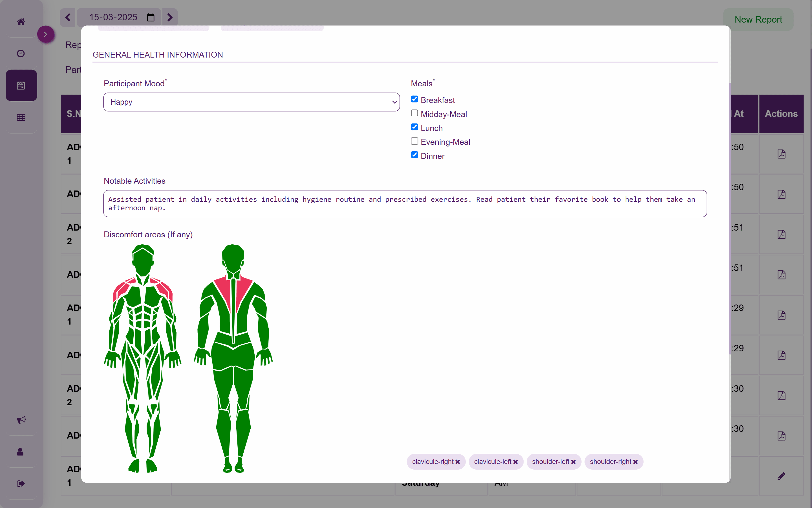812x508 pixels.
Task: Go to previous date arrow
Action: pyautogui.click(x=68, y=17)
